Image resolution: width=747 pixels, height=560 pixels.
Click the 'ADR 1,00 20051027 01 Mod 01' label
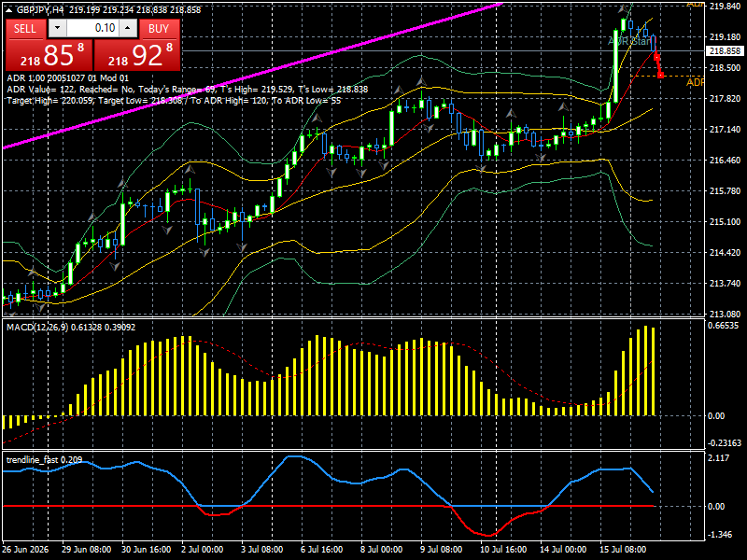coord(67,78)
